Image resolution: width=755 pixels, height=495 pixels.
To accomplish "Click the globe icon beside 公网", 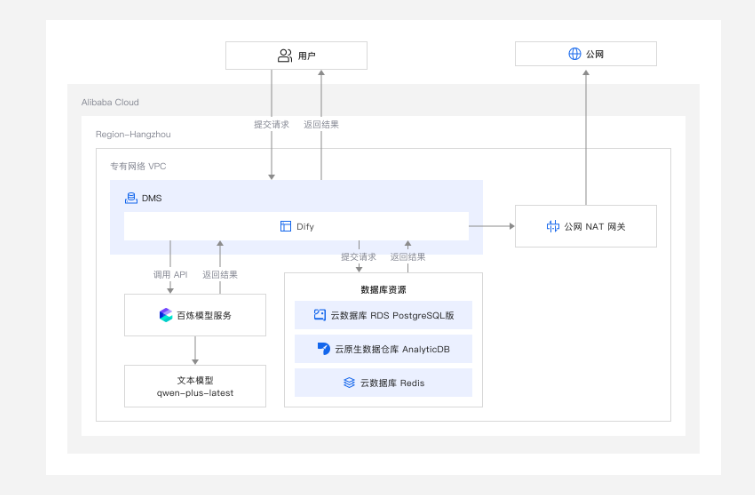I will coord(574,53).
